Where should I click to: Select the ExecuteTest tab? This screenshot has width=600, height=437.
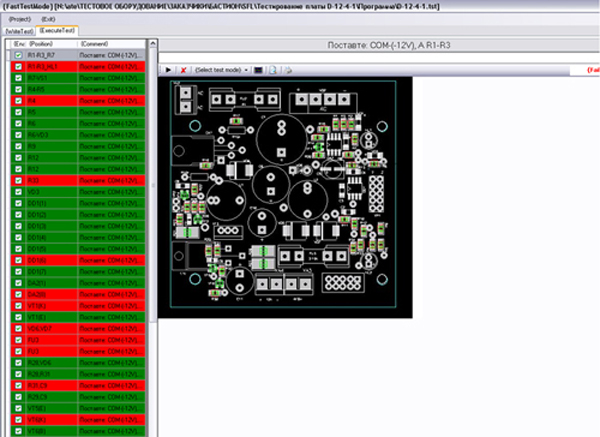click(57, 32)
